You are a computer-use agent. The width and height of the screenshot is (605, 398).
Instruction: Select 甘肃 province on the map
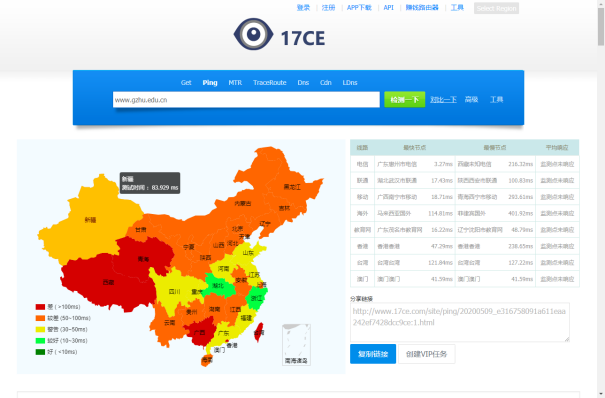point(141,229)
